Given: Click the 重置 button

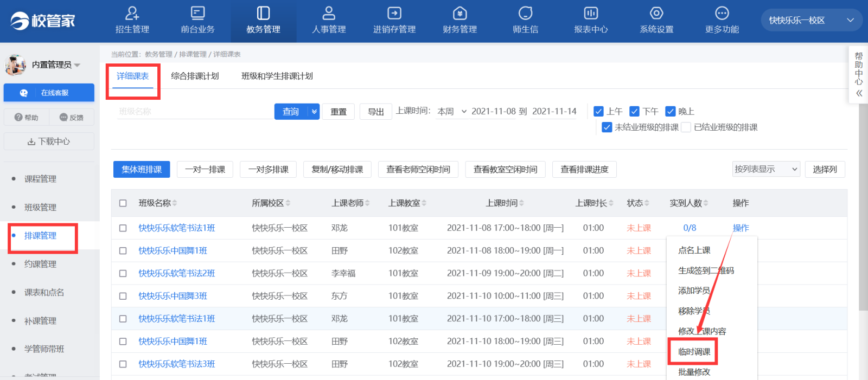Looking at the screenshot, I should click(x=339, y=112).
